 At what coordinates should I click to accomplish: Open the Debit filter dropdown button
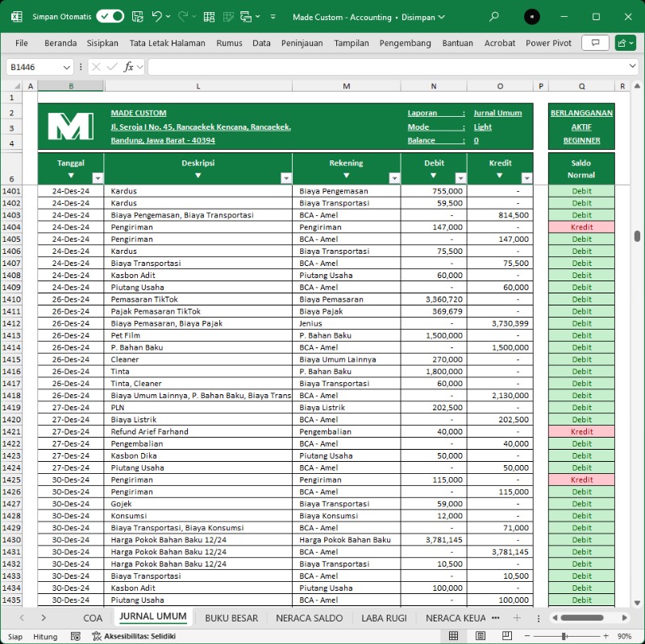click(x=460, y=178)
